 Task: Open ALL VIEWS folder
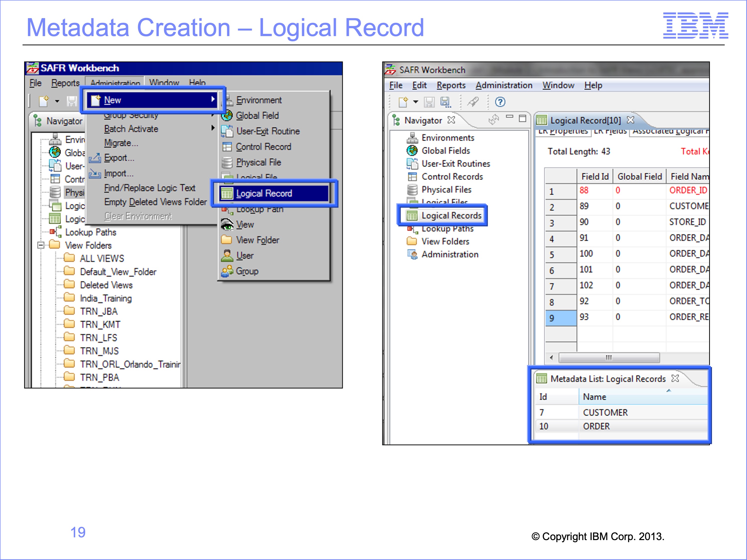tap(102, 258)
